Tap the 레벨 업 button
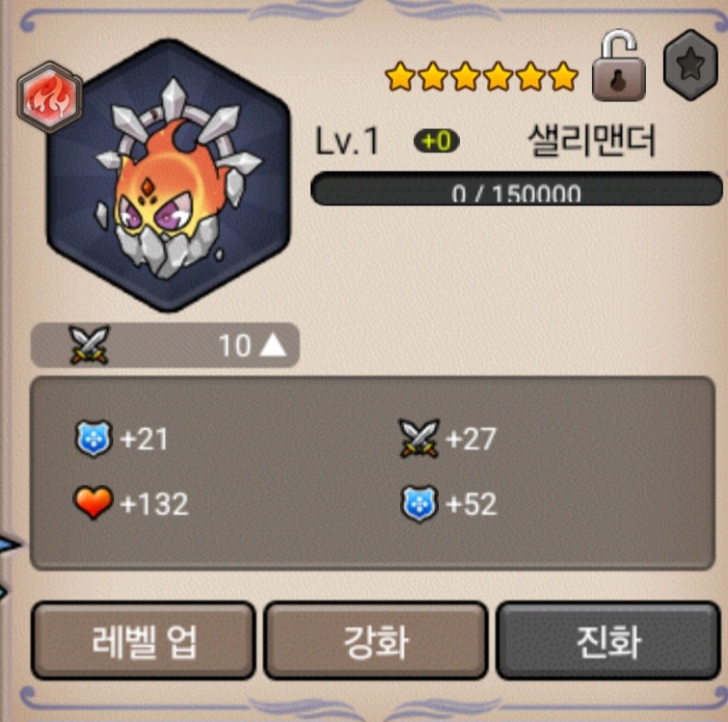Image resolution: width=728 pixels, height=722 pixels. pyautogui.click(x=144, y=641)
